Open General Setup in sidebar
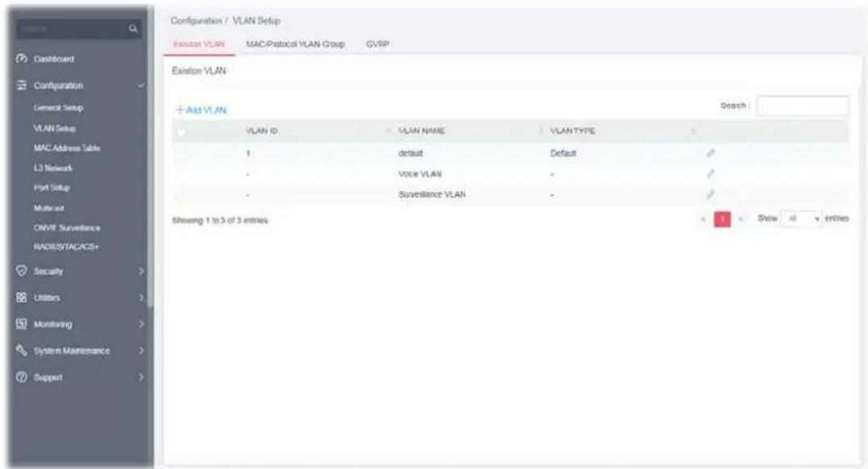The width and height of the screenshot is (868, 469). 58,108
